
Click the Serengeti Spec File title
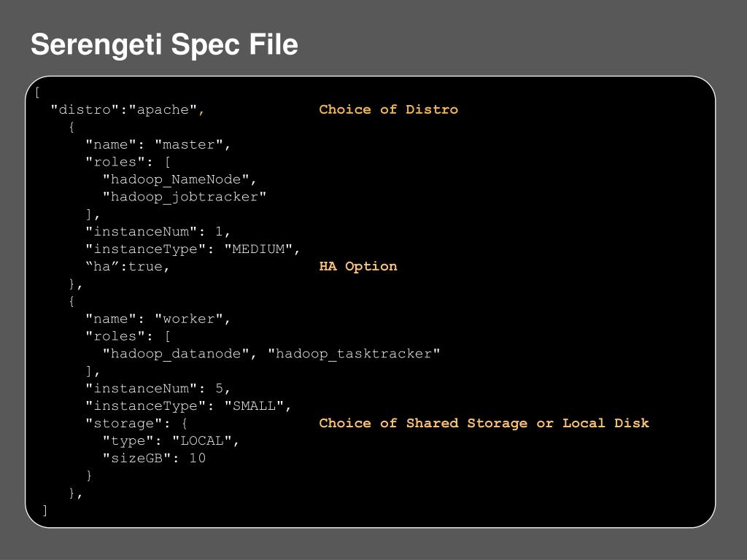click(x=164, y=44)
